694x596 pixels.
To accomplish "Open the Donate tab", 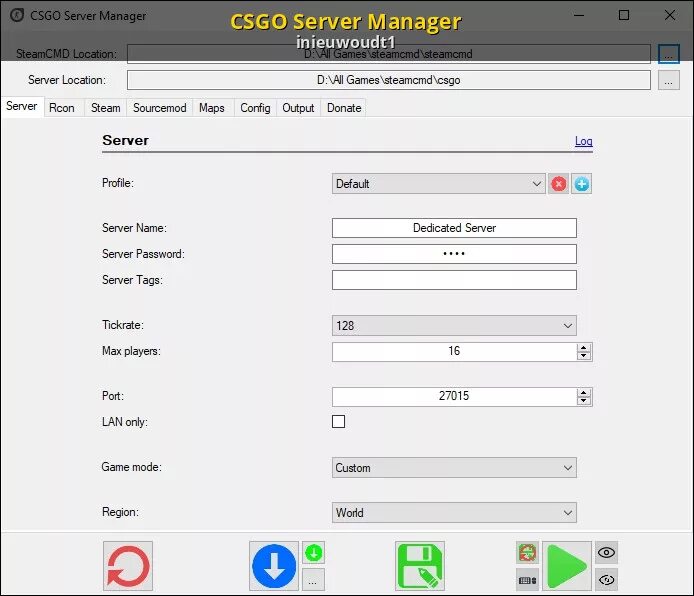I will coord(344,108).
